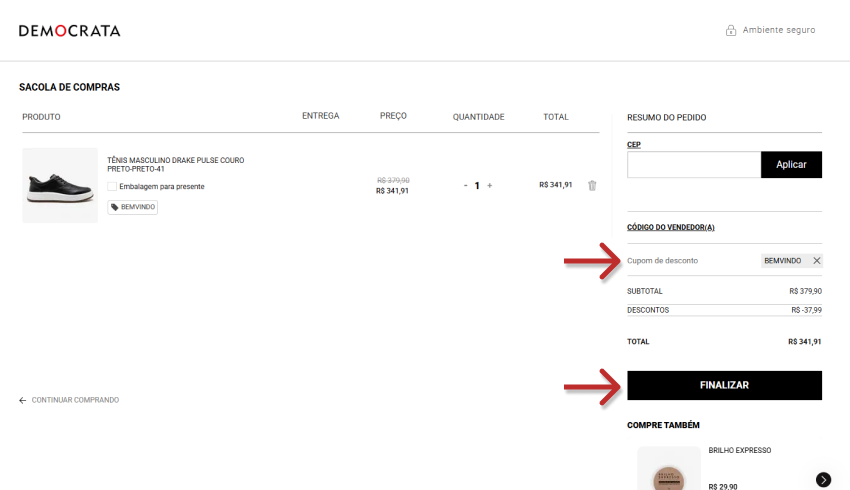Screen dimensions: 850x490
Task: Click the summary TOTAL value R$ 341,91
Action: [x=804, y=342]
